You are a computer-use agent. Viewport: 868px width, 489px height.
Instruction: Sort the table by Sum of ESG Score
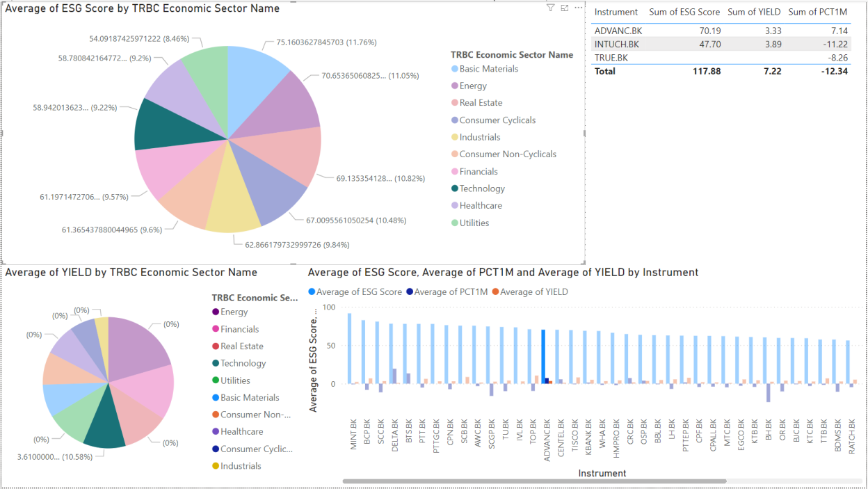coord(684,12)
